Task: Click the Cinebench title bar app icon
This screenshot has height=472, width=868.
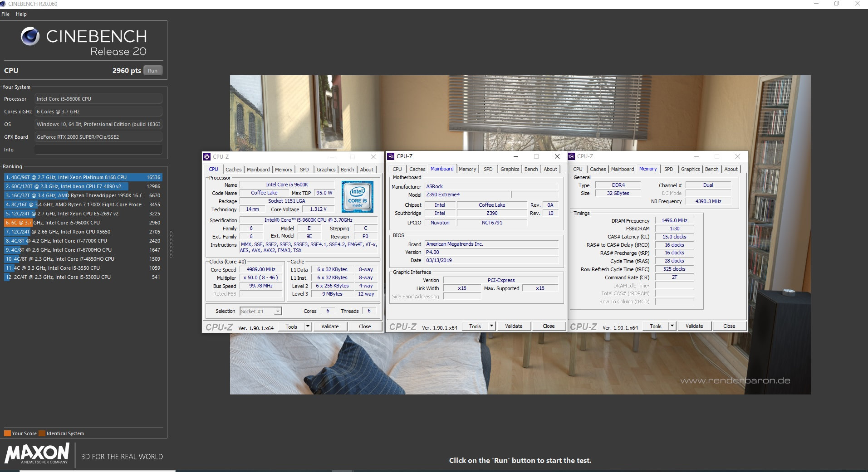Action: (4, 4)
